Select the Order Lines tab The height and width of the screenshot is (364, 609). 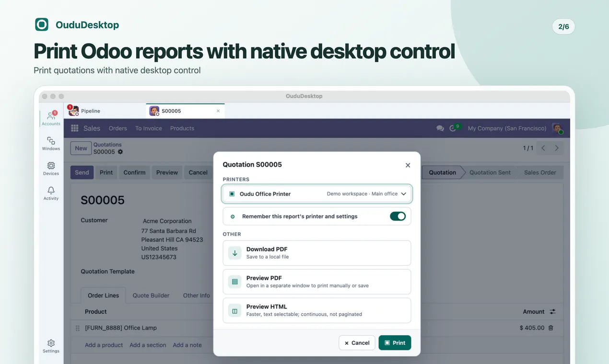103,296
